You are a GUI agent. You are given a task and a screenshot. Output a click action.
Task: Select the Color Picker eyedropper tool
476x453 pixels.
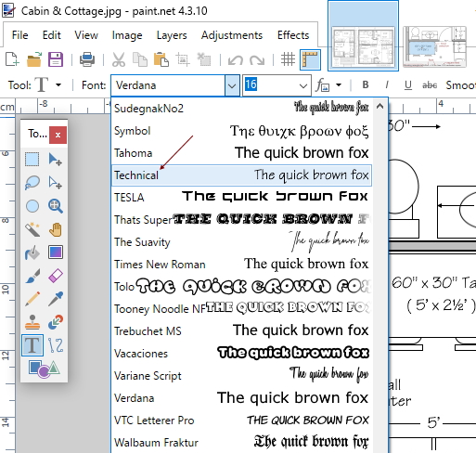click(56, 299)
